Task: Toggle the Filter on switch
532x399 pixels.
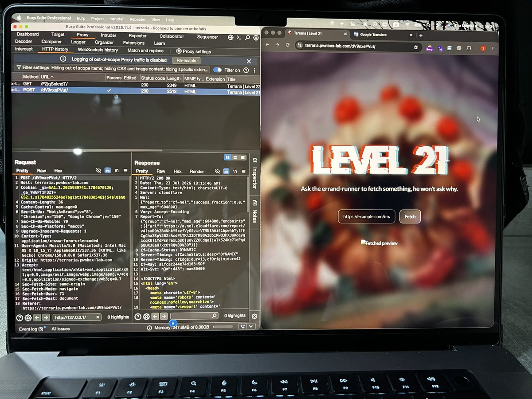Action: 218,70
